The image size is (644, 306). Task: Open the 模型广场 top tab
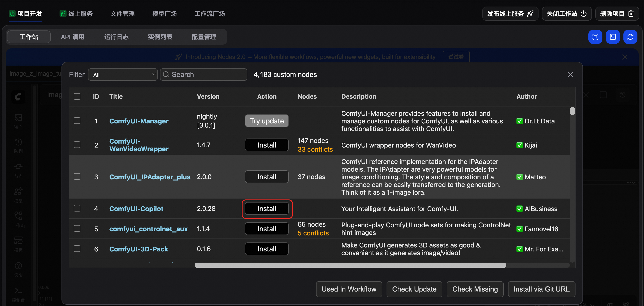tap(164, 14)
